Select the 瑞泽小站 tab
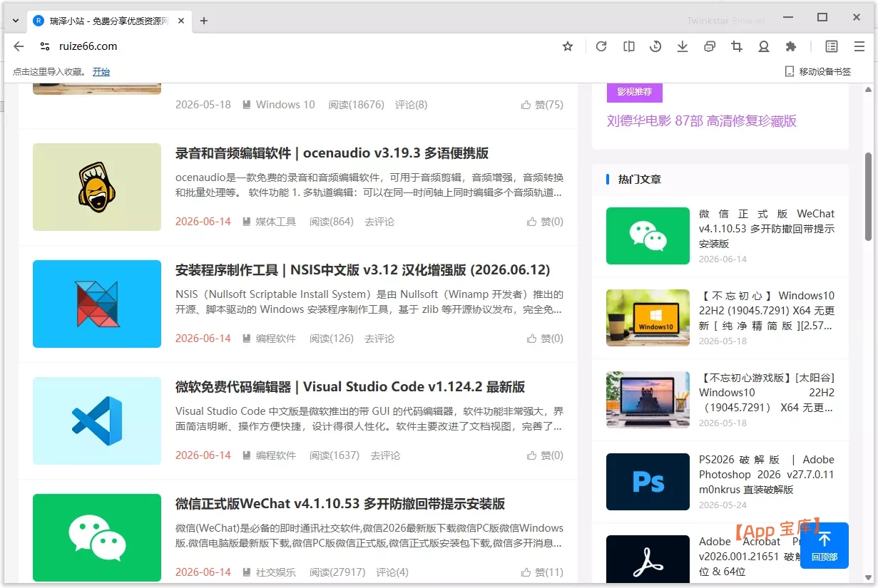878x588 pixels. [x=109, y=21]
